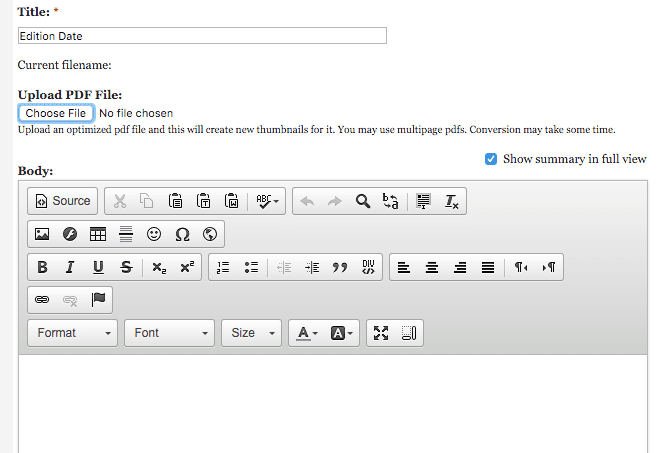The height and width of the screenshot is (453, 668).
Task: Click the decrease indent icon
Action: (284, 267)
